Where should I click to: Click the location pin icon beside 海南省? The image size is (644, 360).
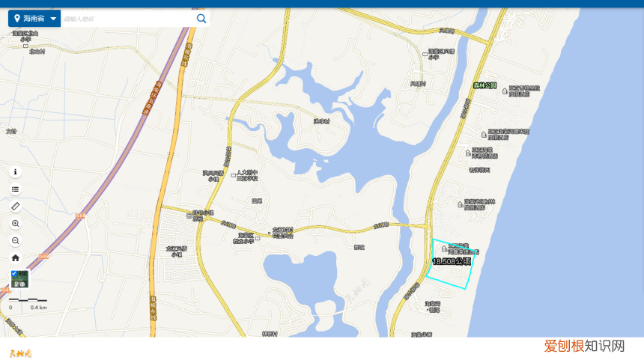coord(16,19)
